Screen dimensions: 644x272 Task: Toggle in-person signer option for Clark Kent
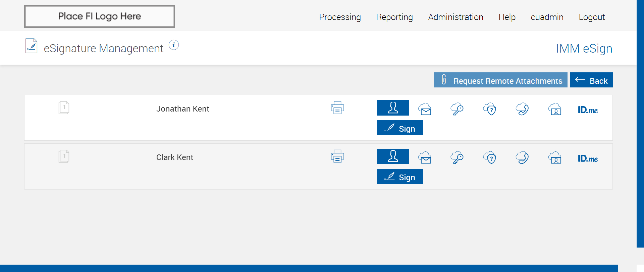(x=393, y=156)
